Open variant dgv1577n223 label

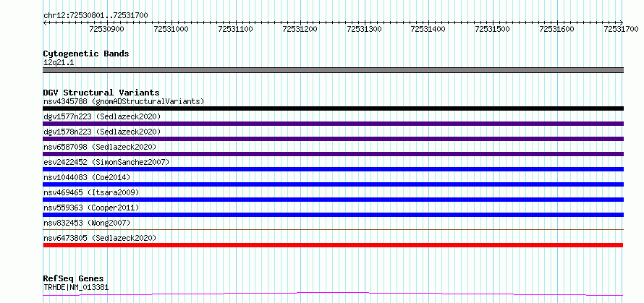(x=102, y=116)
